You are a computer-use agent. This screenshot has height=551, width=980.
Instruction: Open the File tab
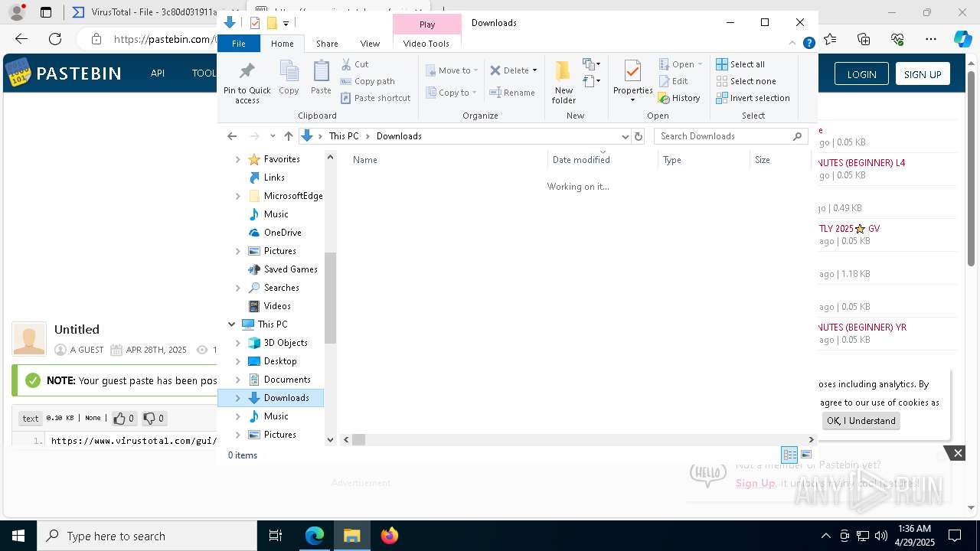[239, 44]
